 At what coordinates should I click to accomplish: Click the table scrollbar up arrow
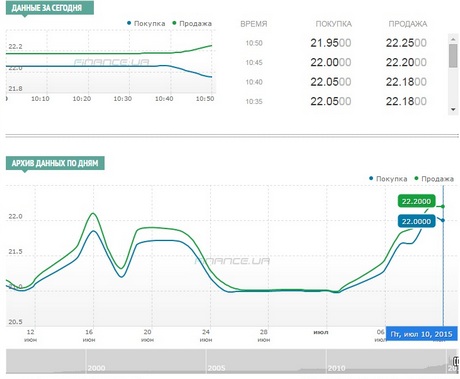point(453,39)
